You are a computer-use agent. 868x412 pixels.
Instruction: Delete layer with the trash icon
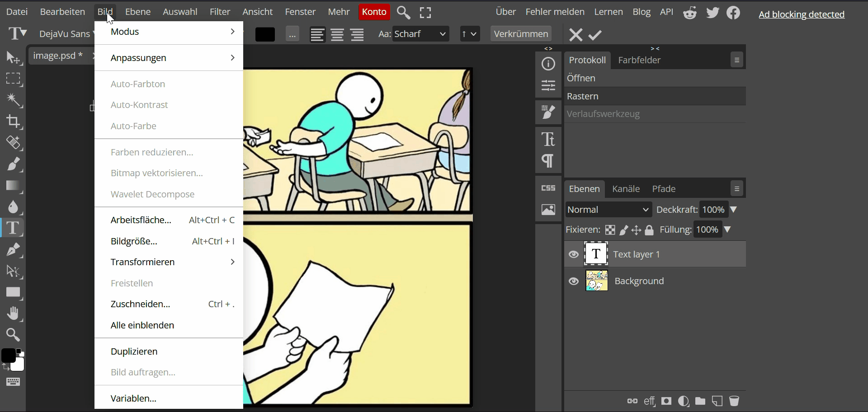[x=734, y=401]
